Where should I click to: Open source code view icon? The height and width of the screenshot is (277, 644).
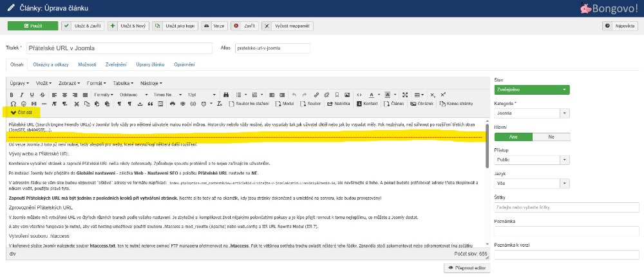tap(359, 94)
